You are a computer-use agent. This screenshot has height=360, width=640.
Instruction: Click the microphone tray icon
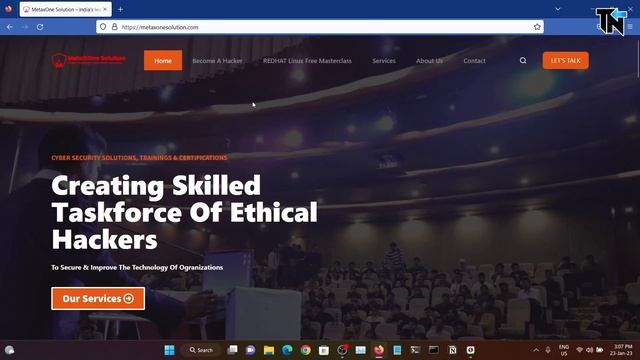coord(548,350)
